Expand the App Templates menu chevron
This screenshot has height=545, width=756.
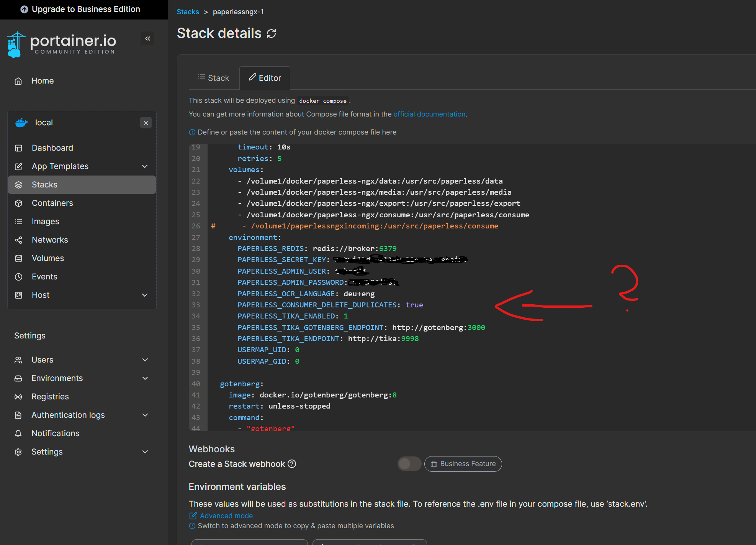click(145, 166)
